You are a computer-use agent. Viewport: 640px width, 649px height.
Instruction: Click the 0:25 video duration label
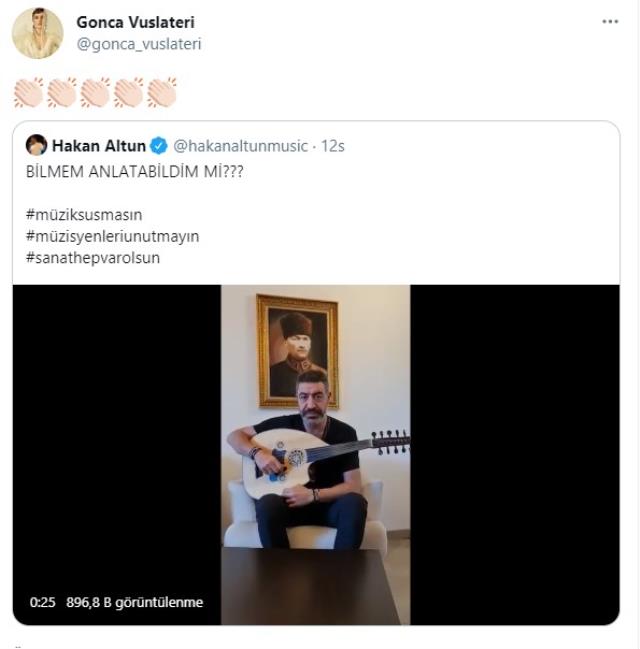coord(42,602)
